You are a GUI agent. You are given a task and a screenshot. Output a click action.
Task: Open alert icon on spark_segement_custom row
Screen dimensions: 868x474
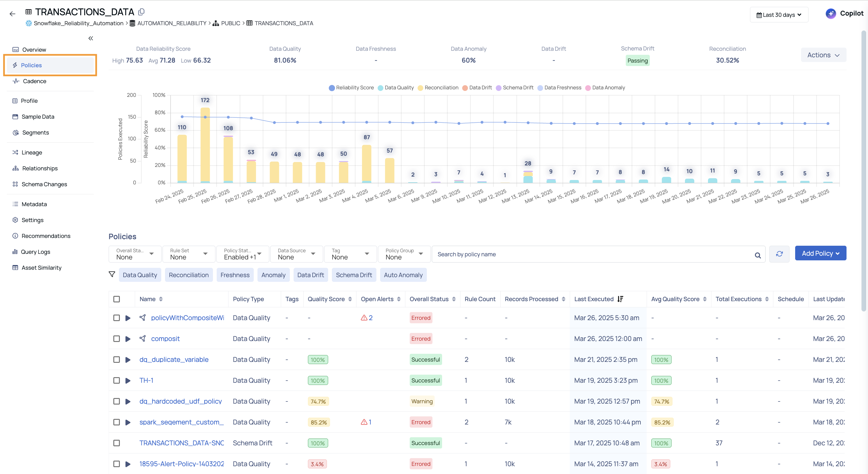point(364,422)
